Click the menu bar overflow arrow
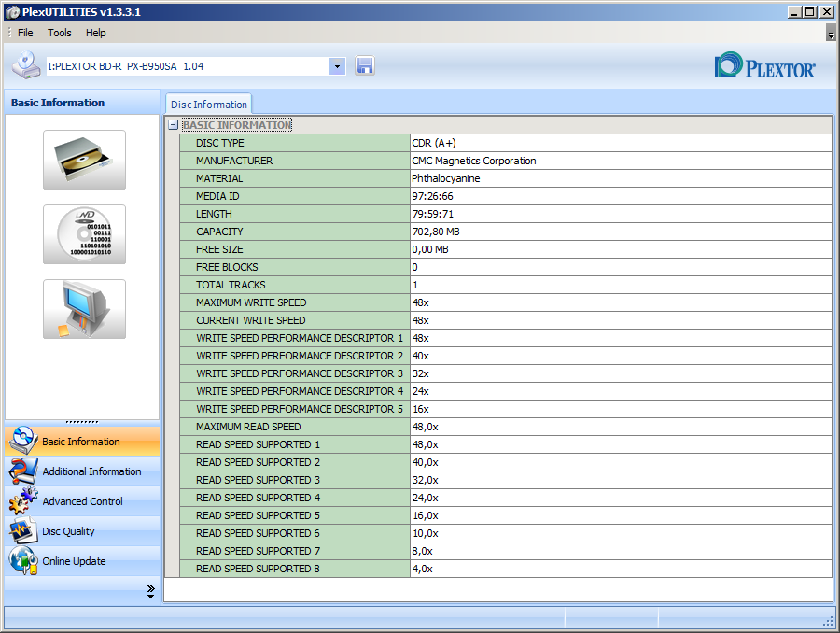 [x=831, y=33]
